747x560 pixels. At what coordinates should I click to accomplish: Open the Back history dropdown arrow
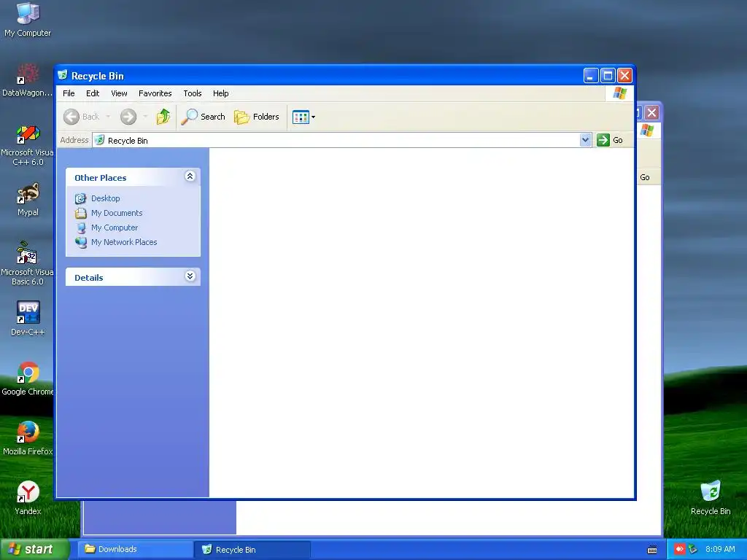click(108, 117)
